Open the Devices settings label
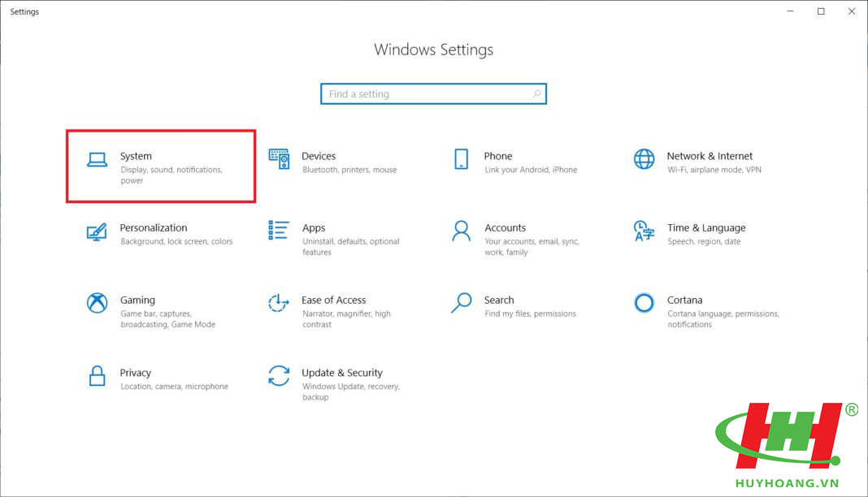 pos(319,157)
